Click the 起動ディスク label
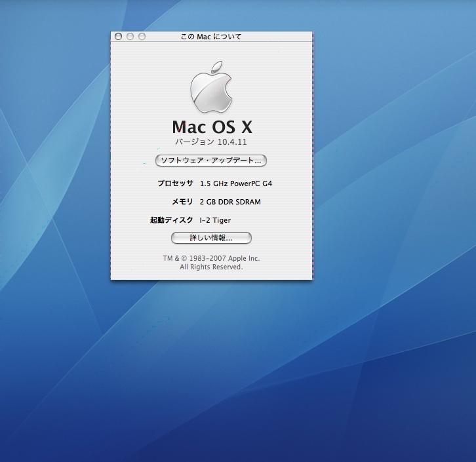Image resolution: width=476 pixels, height=462 pixels. pos(172,220)
